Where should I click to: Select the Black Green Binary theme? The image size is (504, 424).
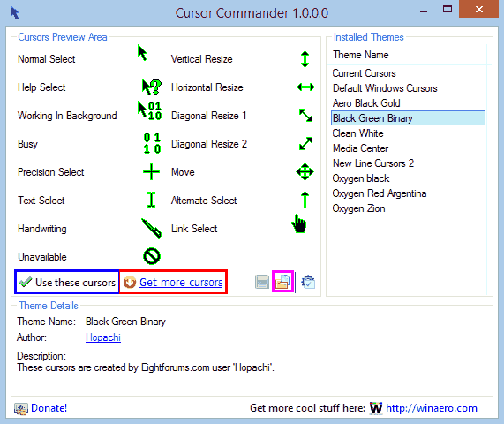point(408,118)
